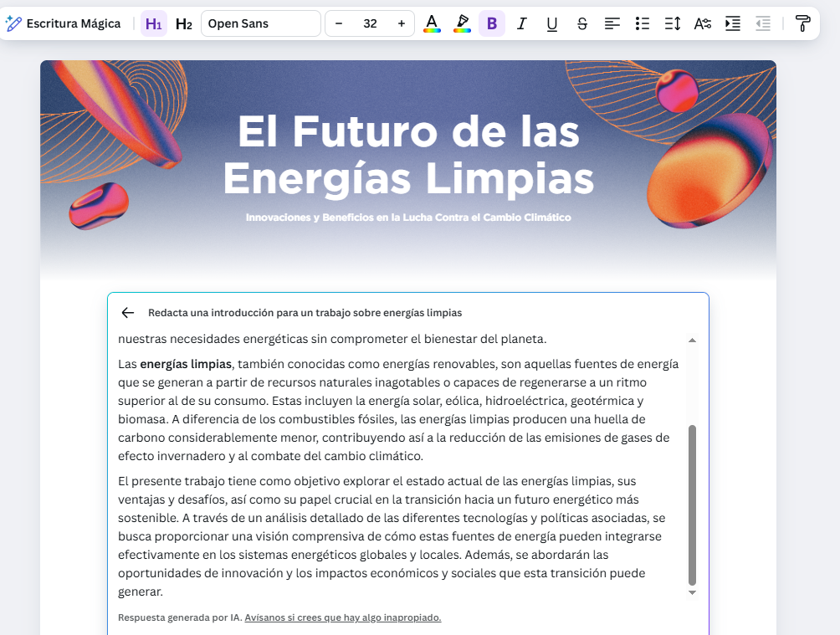Decrease font size with minus button
This screenshot has height=635, width=840.
pos(339,23)
